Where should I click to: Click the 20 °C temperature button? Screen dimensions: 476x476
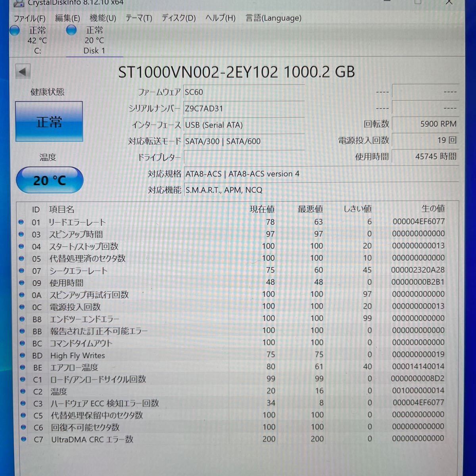(x=50, y=180)
